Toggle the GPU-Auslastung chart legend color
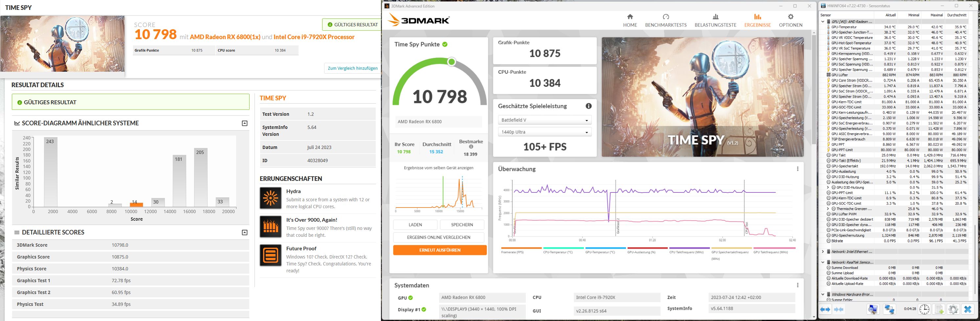The width and height of the screenshot is (980, 321). point(648,248)
